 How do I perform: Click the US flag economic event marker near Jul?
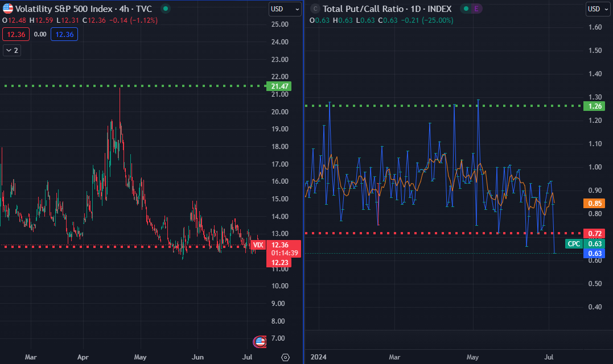(260, 342)
